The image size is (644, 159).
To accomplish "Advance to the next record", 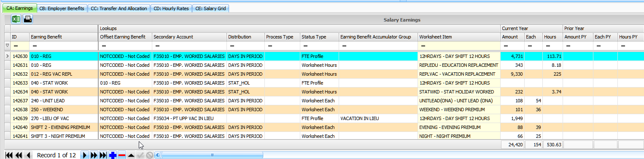I will (x=85, y=155).
